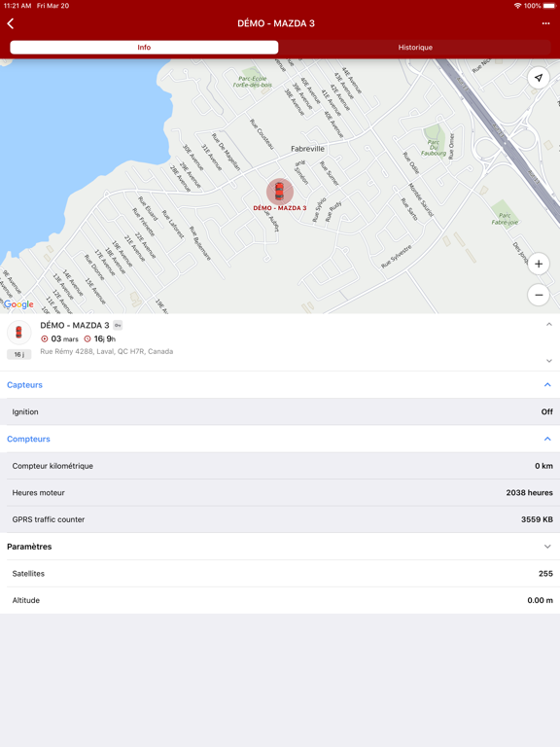Switch to the Historique tab
Image resolution: width=560 pixels, height=747 pixels.
pos(415,47)
